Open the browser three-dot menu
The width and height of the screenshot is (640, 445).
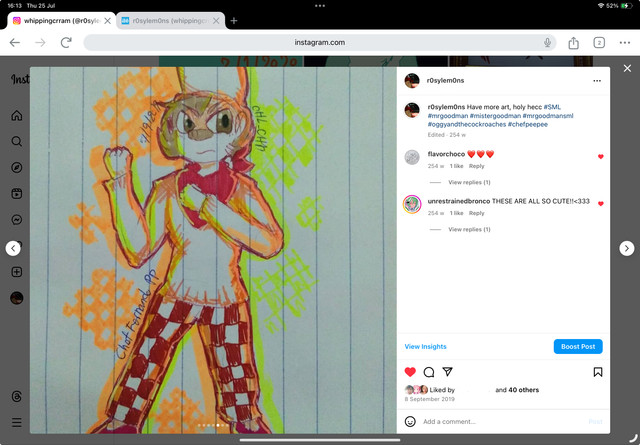click(624, 42)
